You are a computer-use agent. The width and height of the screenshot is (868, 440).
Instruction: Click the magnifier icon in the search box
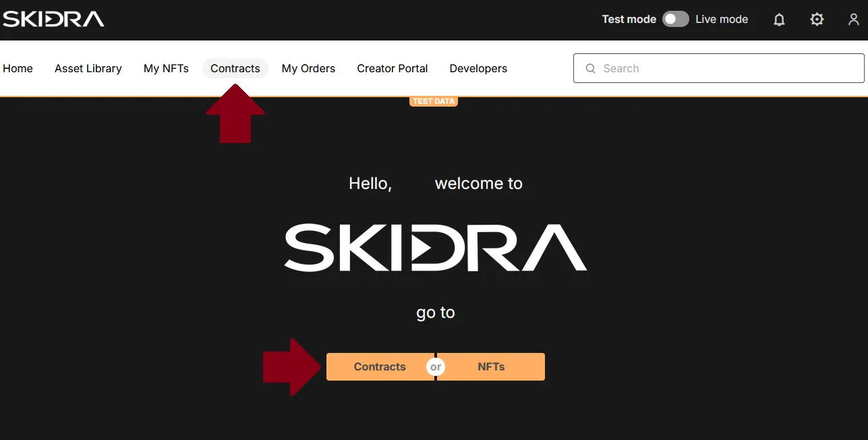tap(591, 68)
